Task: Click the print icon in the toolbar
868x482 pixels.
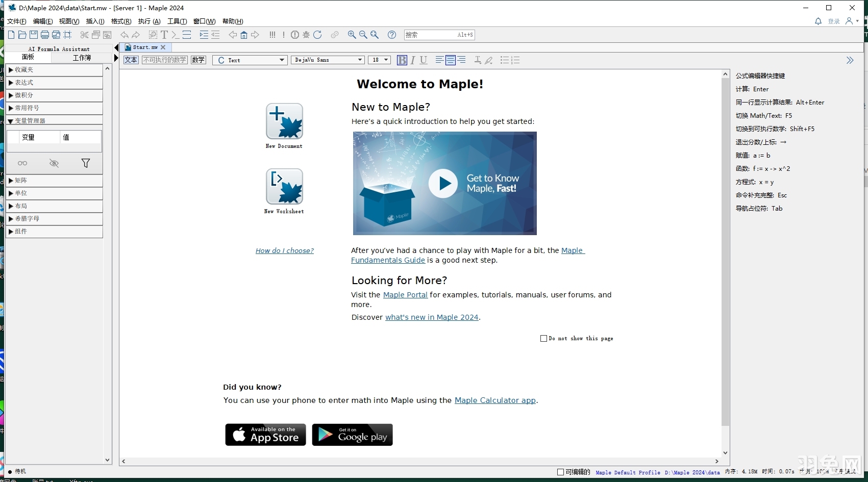Action: (x=45, y=35)
